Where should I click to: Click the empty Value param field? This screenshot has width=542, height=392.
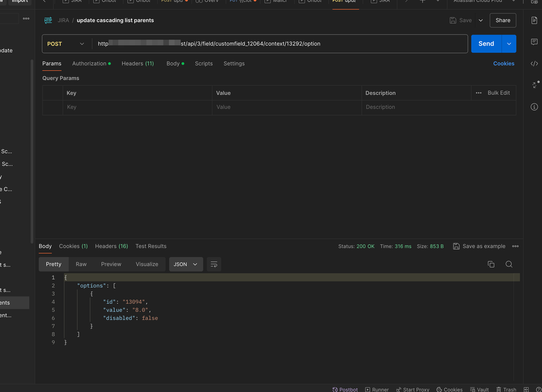pyautogui.click(x=287, y=107)
